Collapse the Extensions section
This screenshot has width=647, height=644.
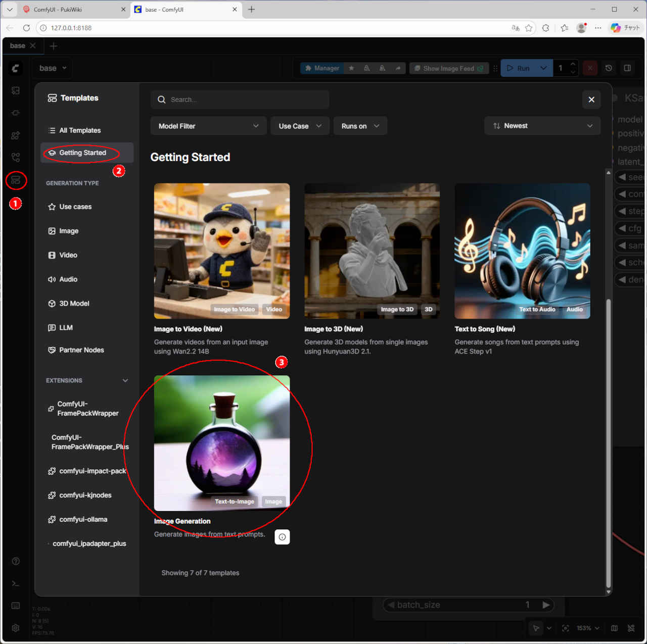coord(125,380)
